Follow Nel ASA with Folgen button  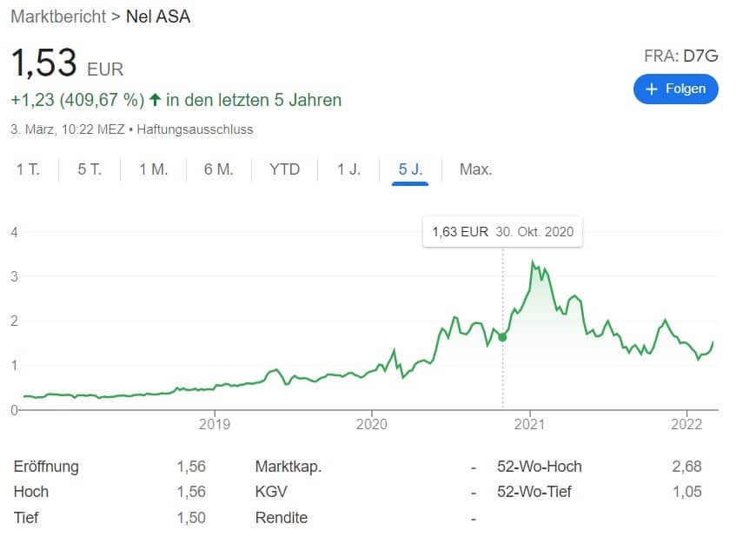675,89
